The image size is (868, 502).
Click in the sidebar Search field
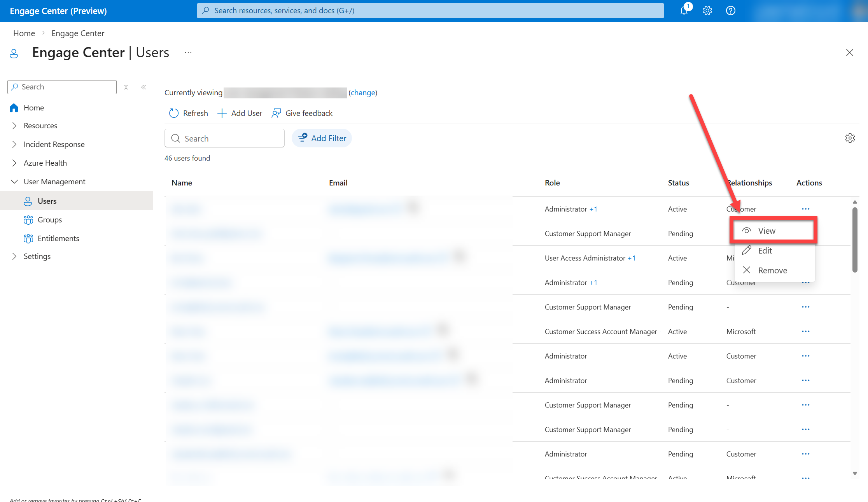62,87
